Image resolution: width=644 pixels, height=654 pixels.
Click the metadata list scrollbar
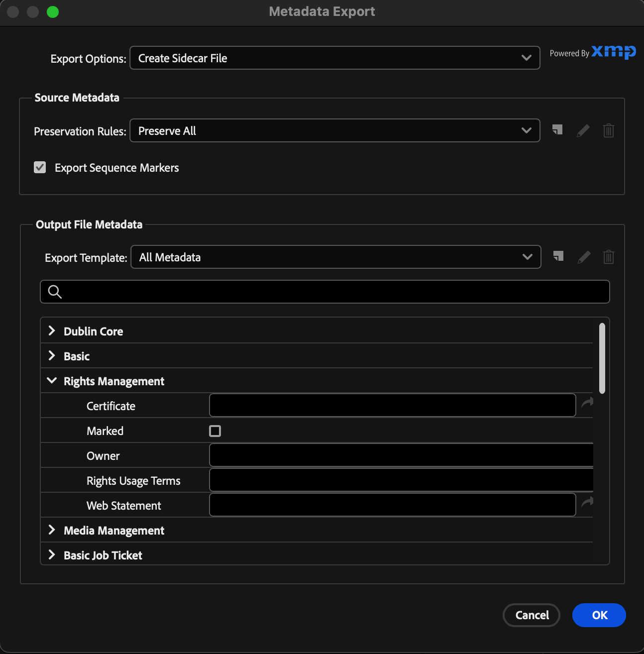[602, 358]
